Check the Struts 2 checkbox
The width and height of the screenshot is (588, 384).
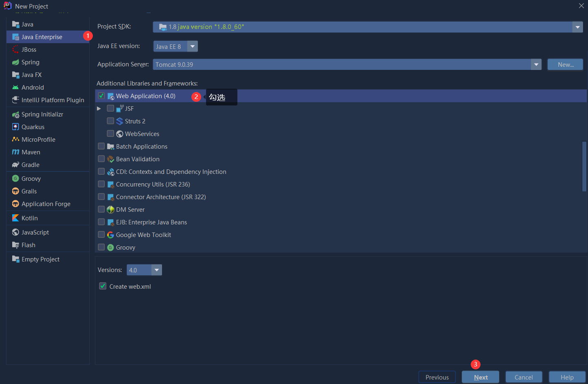pyautogui.click(x=110, y=121)
